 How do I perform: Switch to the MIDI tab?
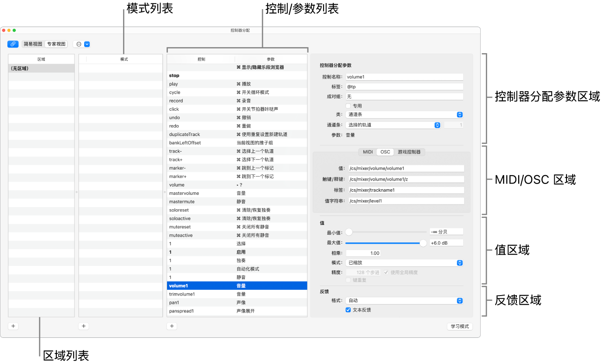368,152
